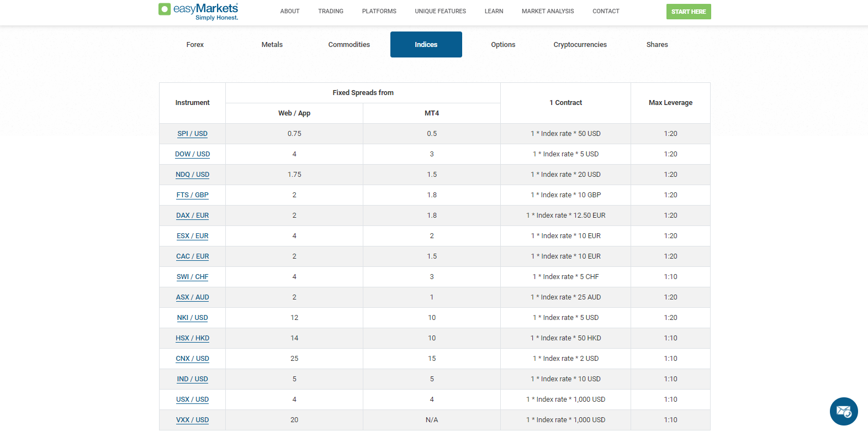This screenshot has width=868, height=436.
Task: Switch to the Forex tab
Action: coord(195,44)
